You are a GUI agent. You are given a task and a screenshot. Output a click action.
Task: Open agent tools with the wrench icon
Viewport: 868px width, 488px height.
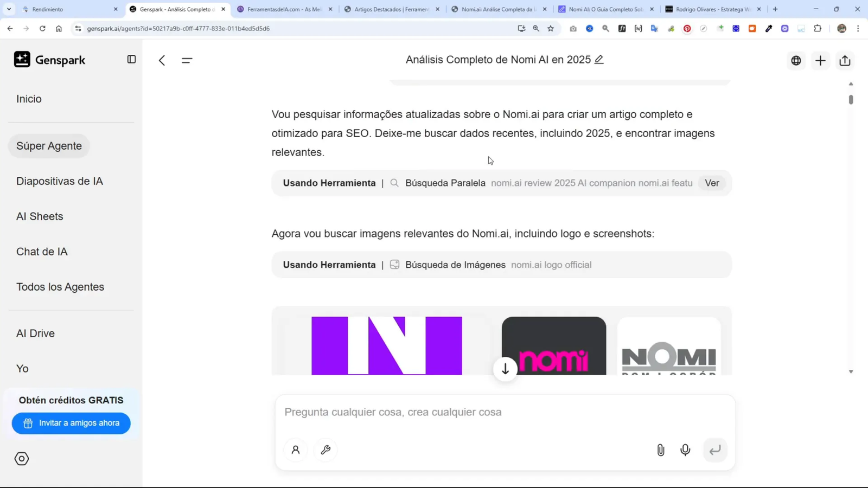tap(325, 450)
